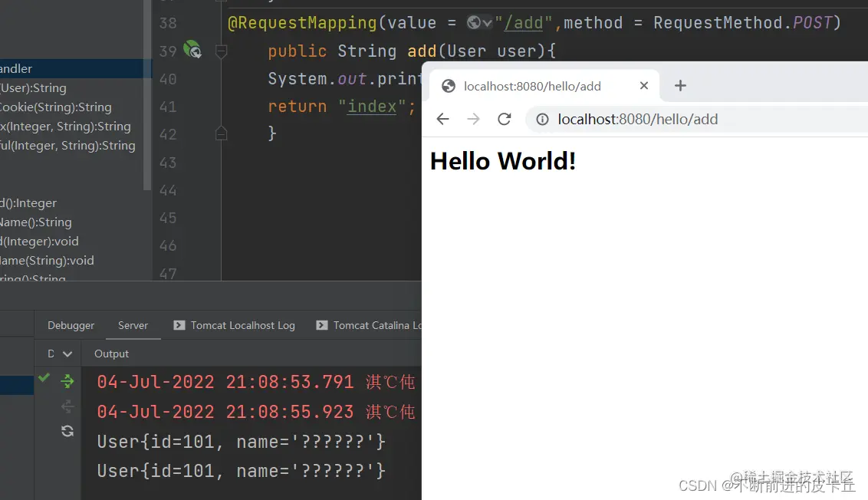868x500 pixels.
Task: Select the Cookie(String):String structure entry
Action: 56,107
